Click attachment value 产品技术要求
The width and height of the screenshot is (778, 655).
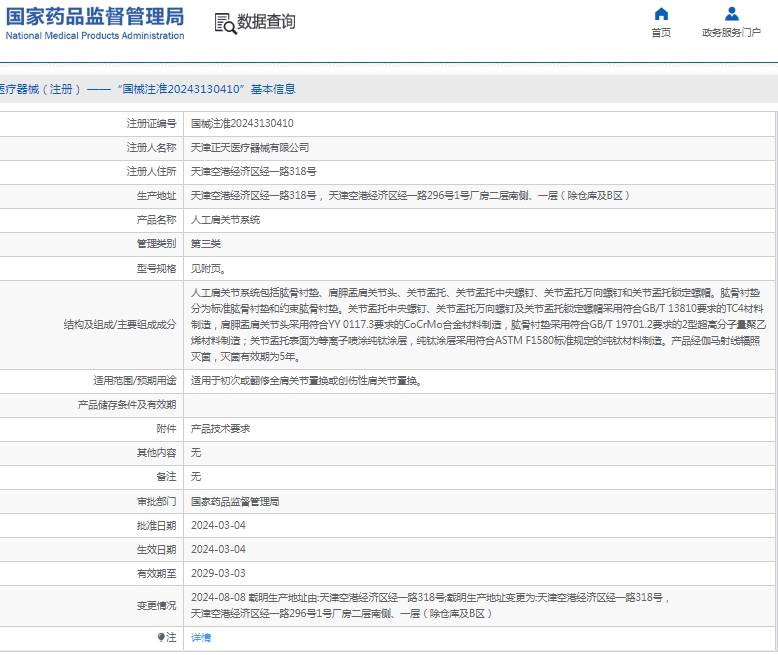pyautogui.click(x=220, y=429)
